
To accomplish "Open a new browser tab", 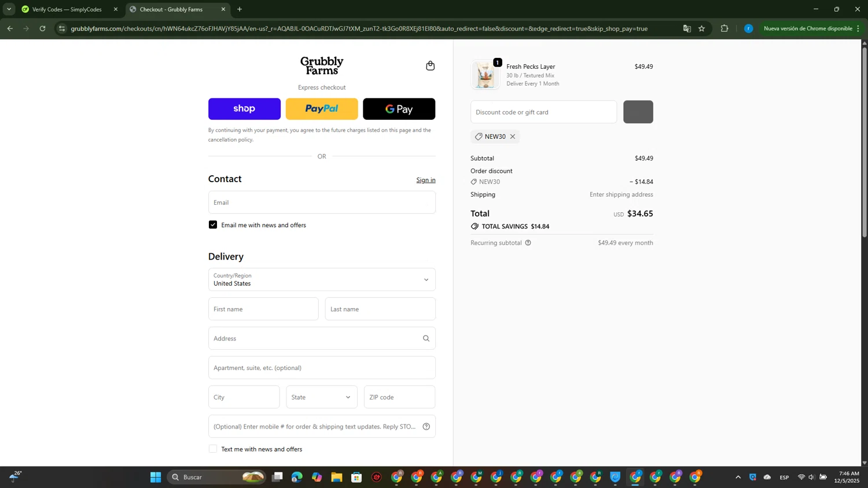I will [240, 9].
